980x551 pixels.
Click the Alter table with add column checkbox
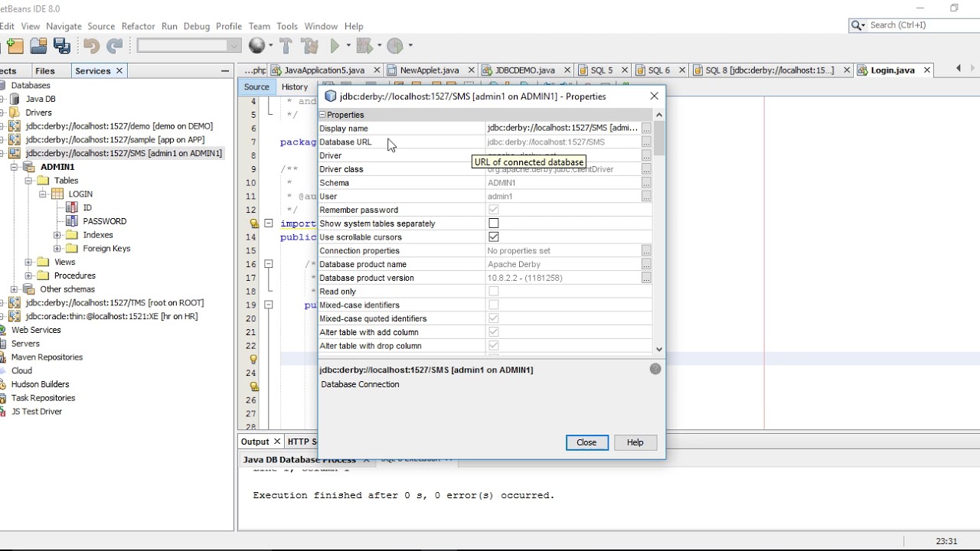click(x=493, y=332)
